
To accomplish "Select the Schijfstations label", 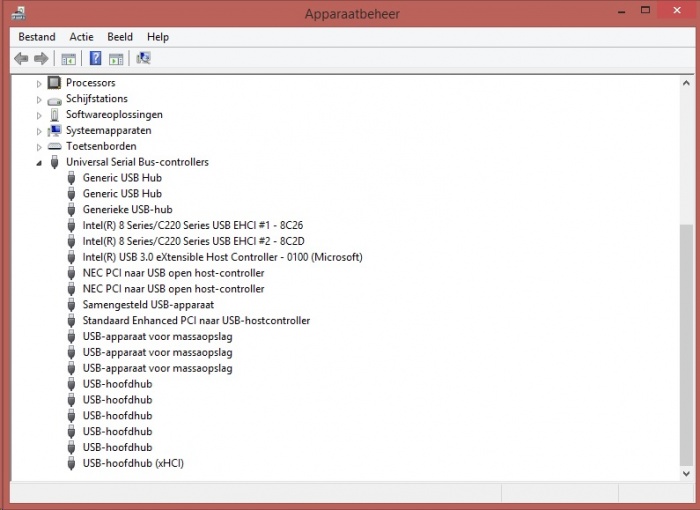I will pyautogui.click(x=97, y=99).
